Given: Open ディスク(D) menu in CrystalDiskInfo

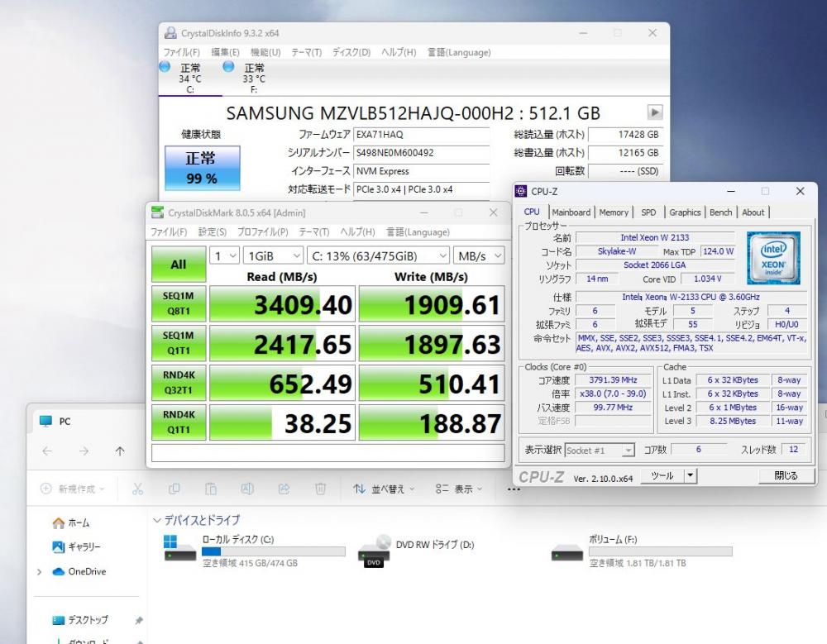Looking at the screenshot, I should 351,52.
